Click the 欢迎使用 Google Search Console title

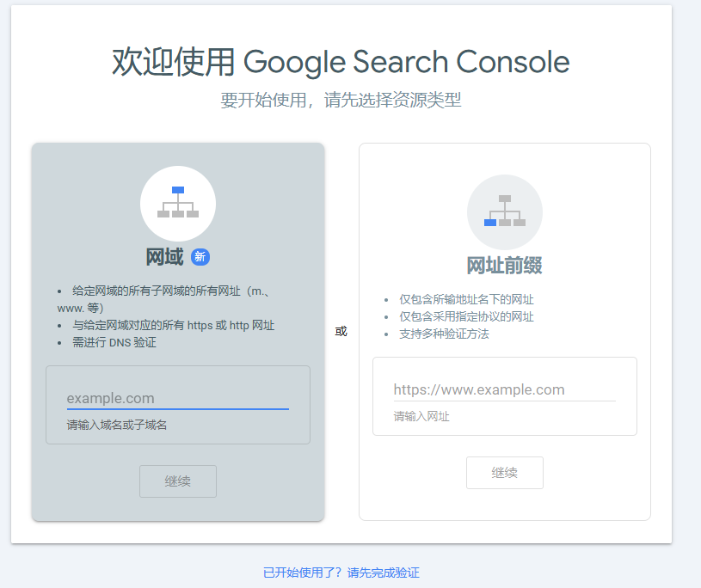(341, 62)
